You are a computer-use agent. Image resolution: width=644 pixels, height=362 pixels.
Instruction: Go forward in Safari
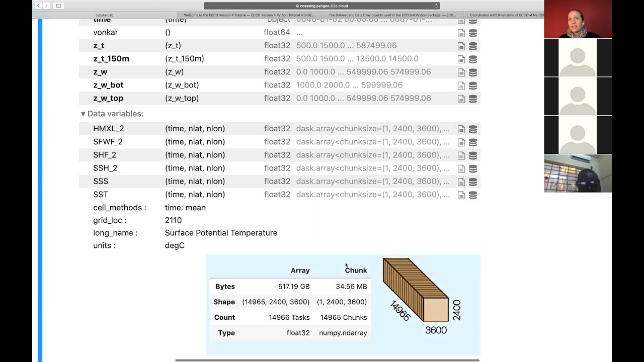46,6
